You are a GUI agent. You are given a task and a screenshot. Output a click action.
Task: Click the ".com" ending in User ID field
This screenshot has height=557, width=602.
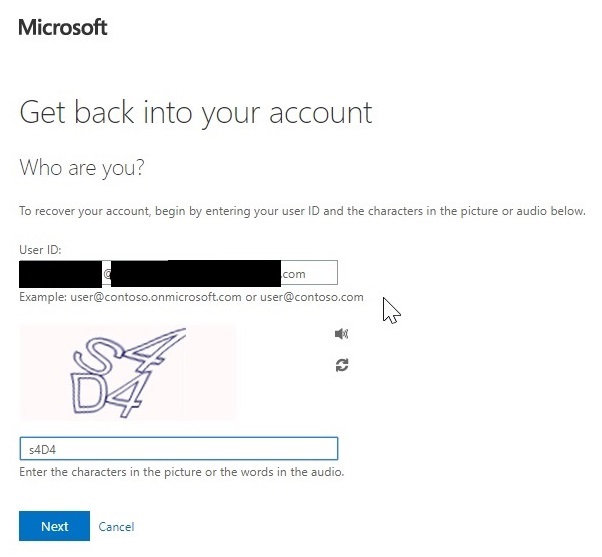[293, 273]
